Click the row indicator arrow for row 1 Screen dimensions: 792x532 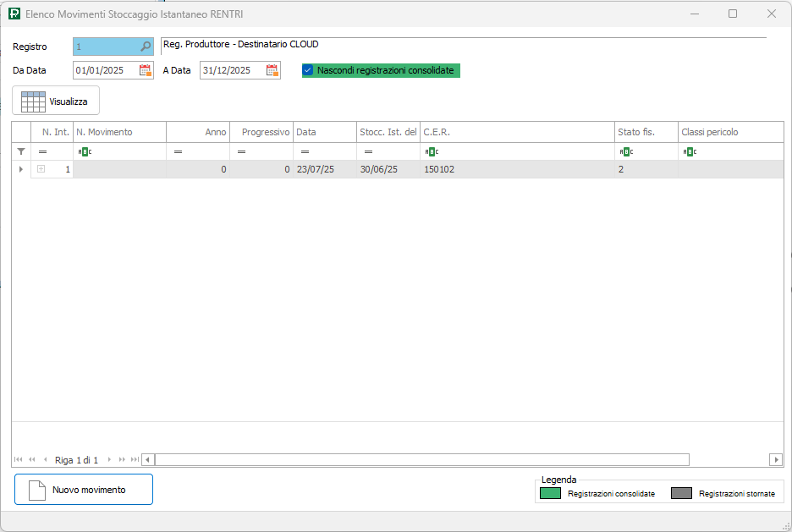(21, 169)
